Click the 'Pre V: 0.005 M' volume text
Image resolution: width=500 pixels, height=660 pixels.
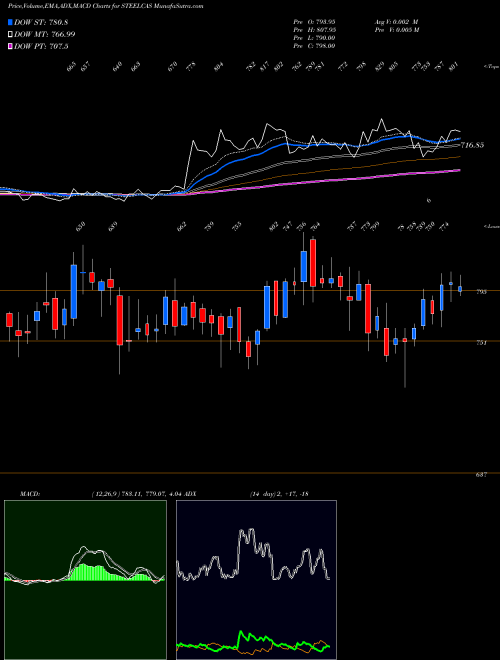[x=396, y=30]
